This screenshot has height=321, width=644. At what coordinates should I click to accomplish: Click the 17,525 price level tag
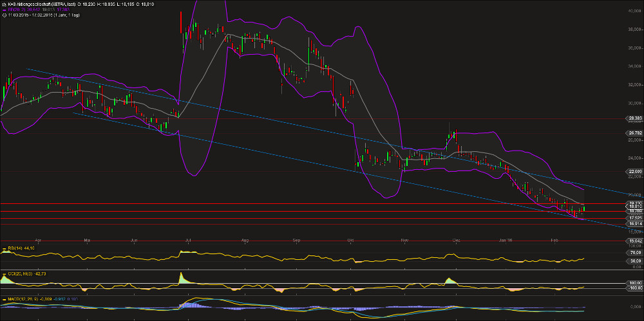[x=635, y=218]
